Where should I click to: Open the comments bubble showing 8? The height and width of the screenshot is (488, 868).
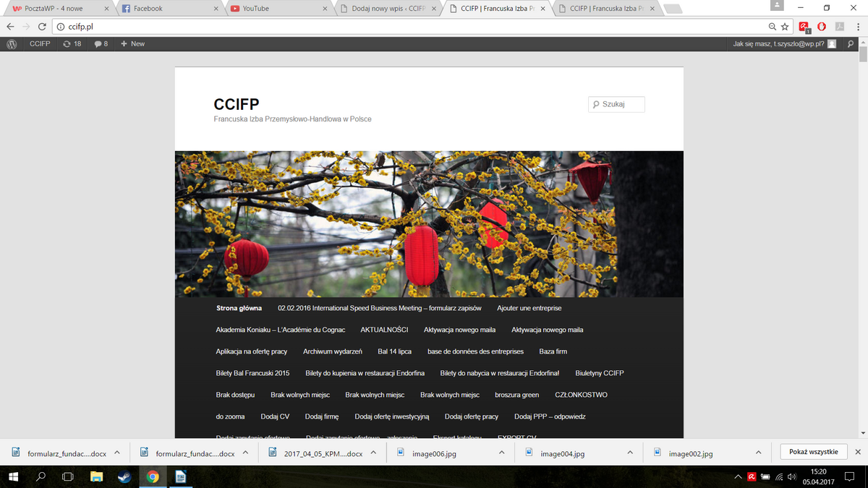pyautogui.click(x=101, y=44)
